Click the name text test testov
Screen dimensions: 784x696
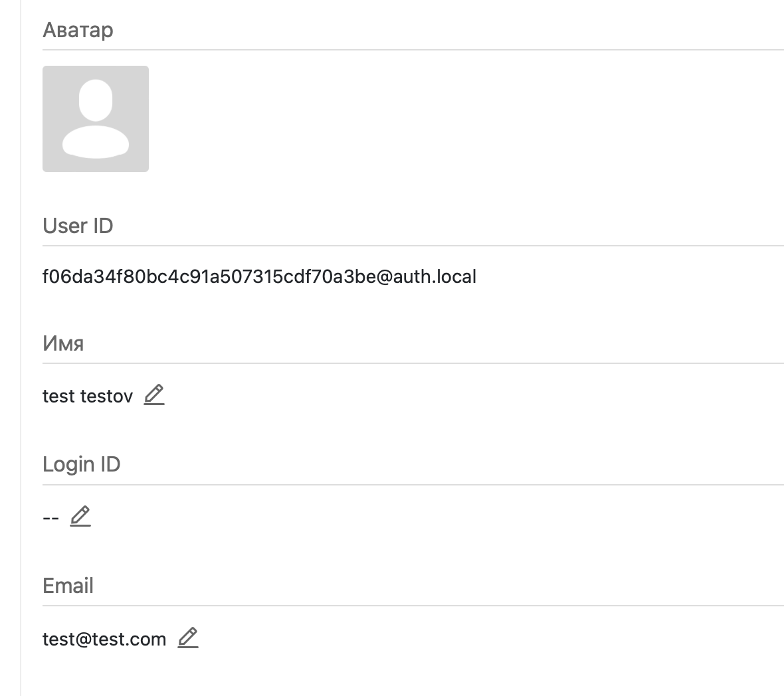[88, 396]
